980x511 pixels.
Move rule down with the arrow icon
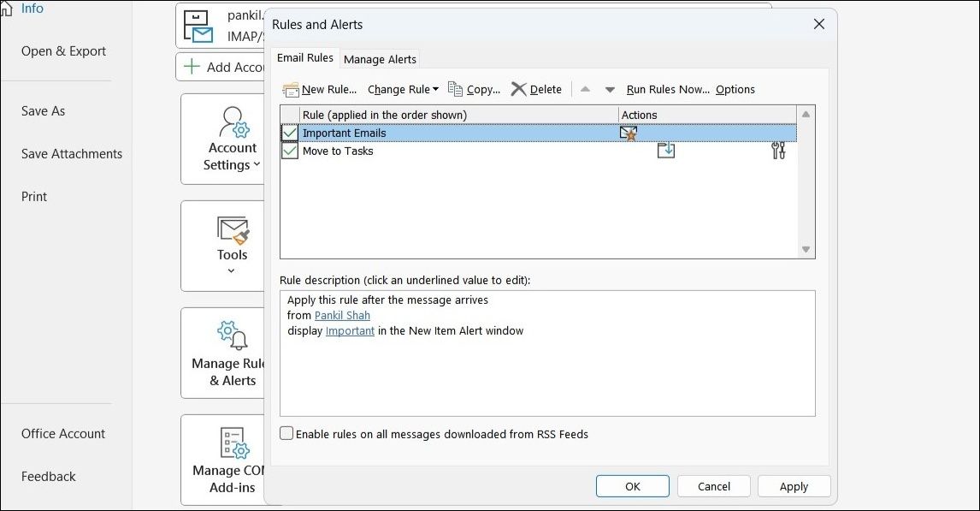(x=610, y=89)
